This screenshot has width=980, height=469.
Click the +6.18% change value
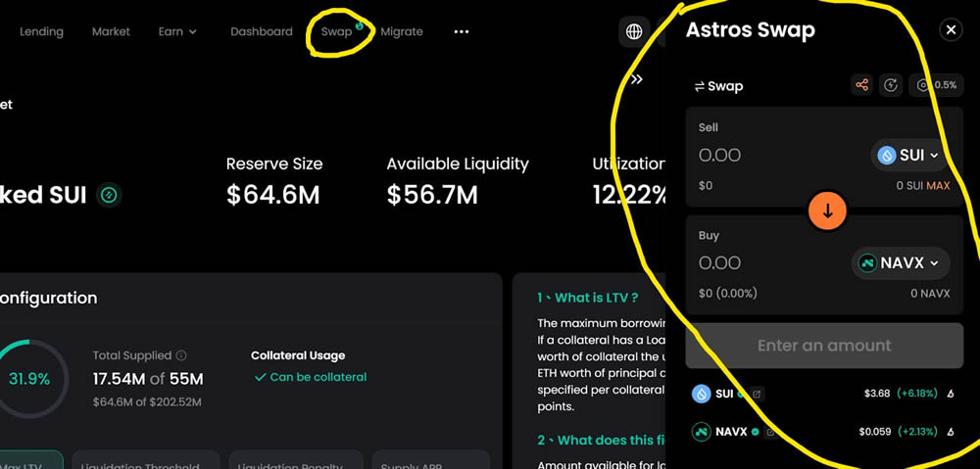pos(917,394)
